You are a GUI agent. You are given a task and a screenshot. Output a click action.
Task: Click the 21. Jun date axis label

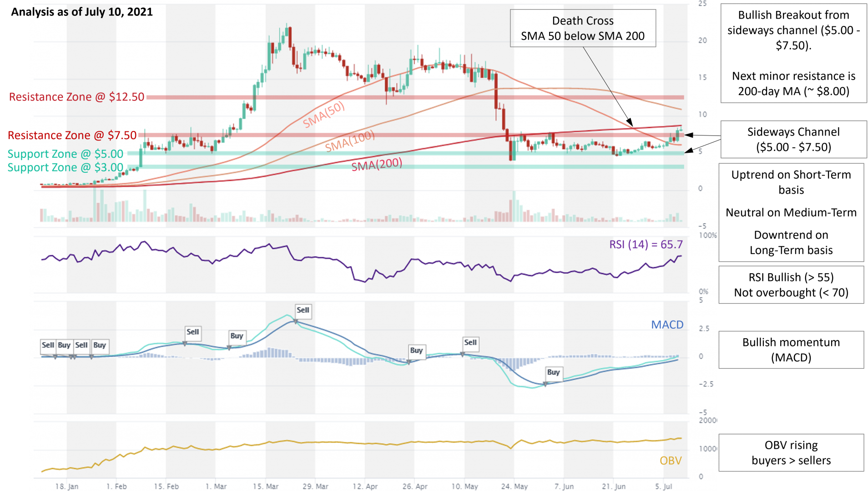(614, 486)
